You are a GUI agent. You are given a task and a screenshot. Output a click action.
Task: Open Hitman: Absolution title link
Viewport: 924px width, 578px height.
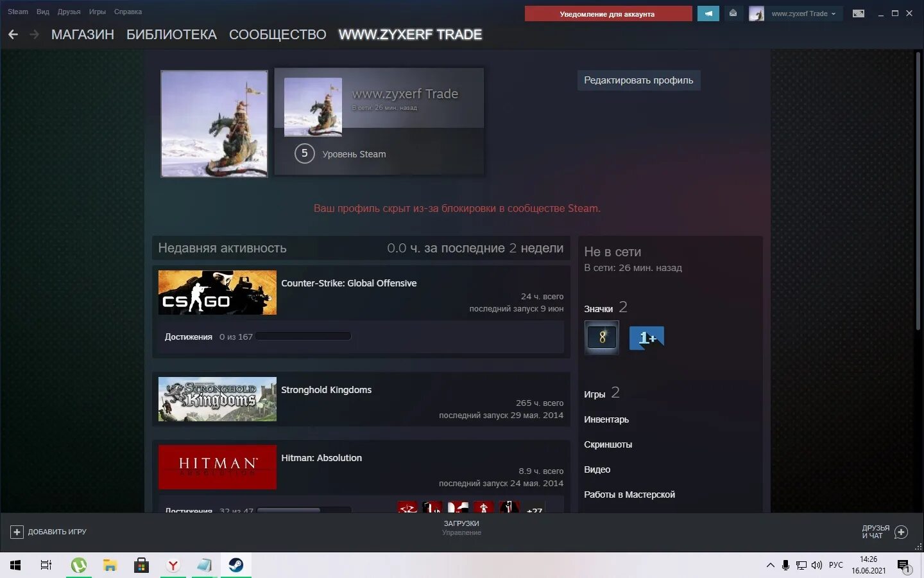click(x=321, y=458)
